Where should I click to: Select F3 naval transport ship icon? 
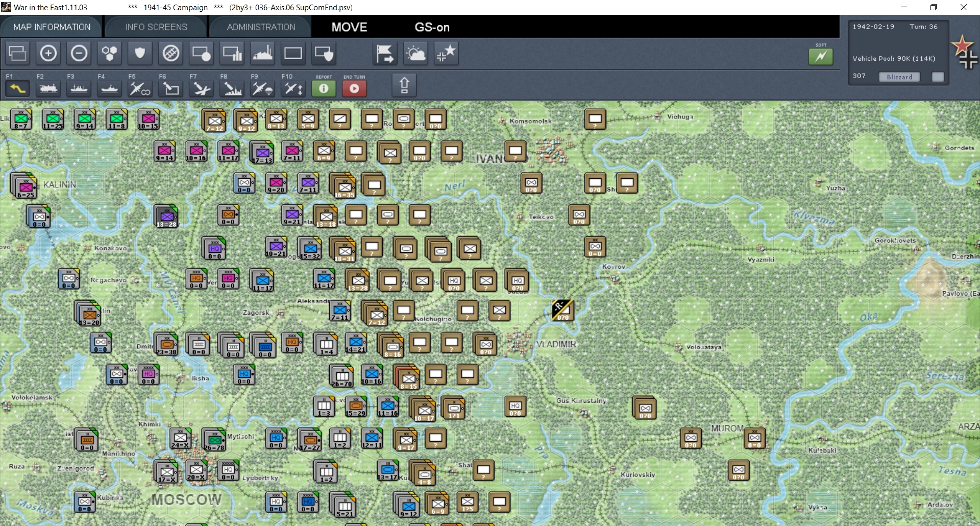pyautogui.click(x=79, y=89)
